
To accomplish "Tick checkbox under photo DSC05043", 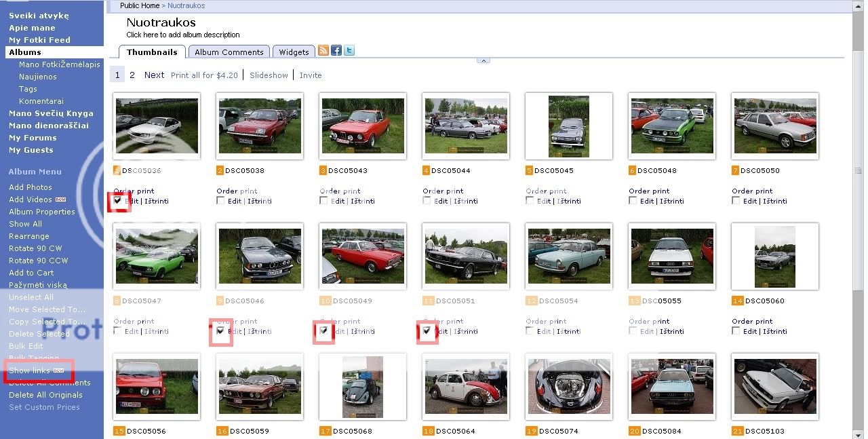I will pos(323,201).
